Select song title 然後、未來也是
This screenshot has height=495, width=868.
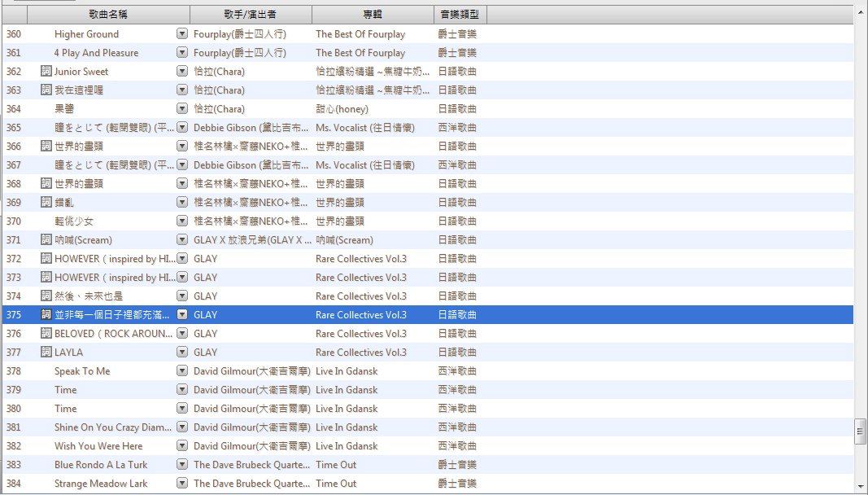pos(89,296)
